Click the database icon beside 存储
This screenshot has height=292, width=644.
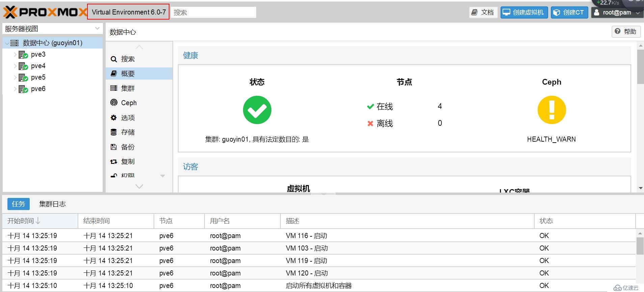(x=114, y=132)
